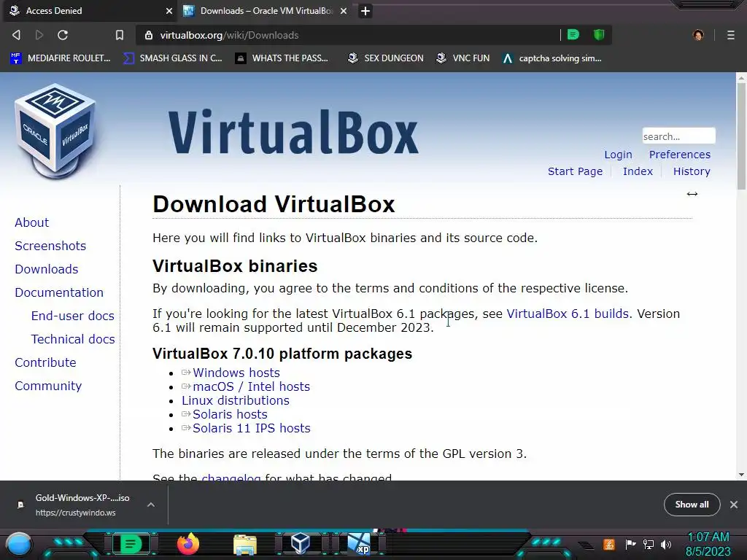Go back with the browser back arrow
This screenshot has width=747, height=560.
tap(16, 35)
